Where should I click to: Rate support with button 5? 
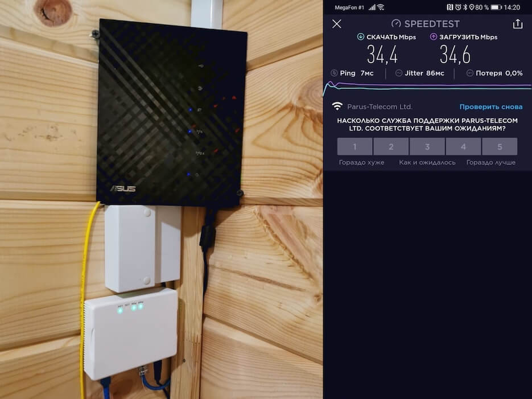pos(500,146)
